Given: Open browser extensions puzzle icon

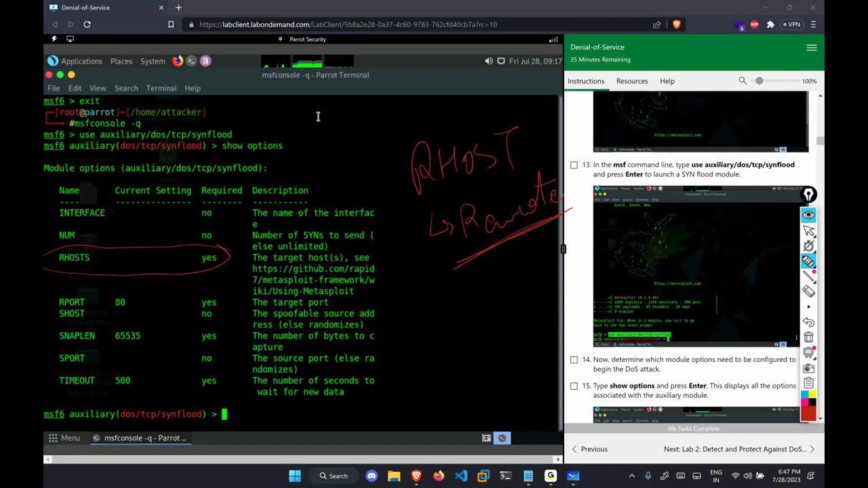Looking at the screenshot, I should (770, 24).
